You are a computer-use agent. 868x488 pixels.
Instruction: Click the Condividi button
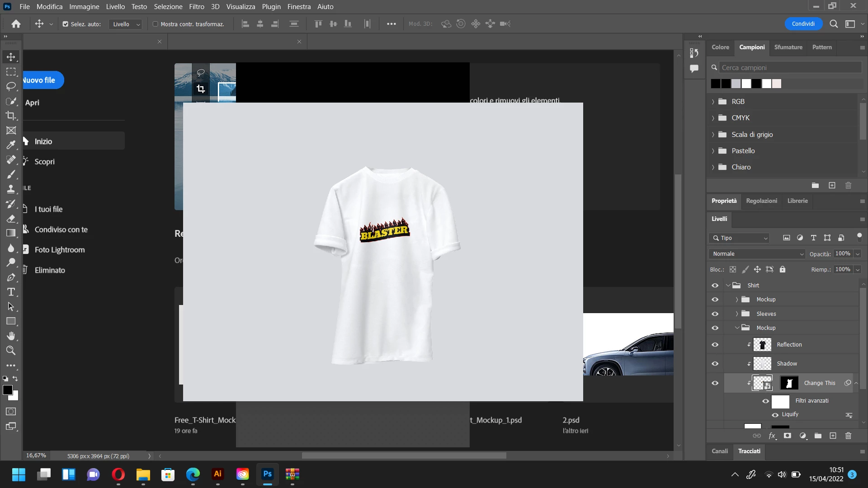pyautogui.click(x=803, y=24)
